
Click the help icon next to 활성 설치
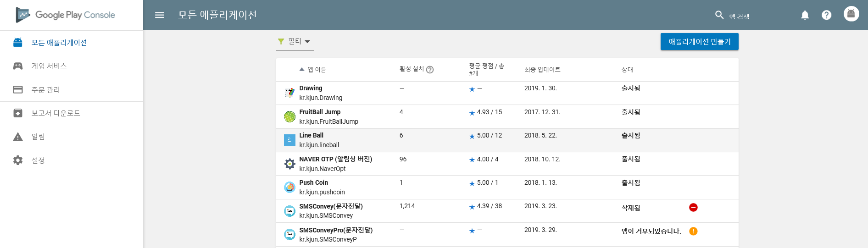pos(430,70)
